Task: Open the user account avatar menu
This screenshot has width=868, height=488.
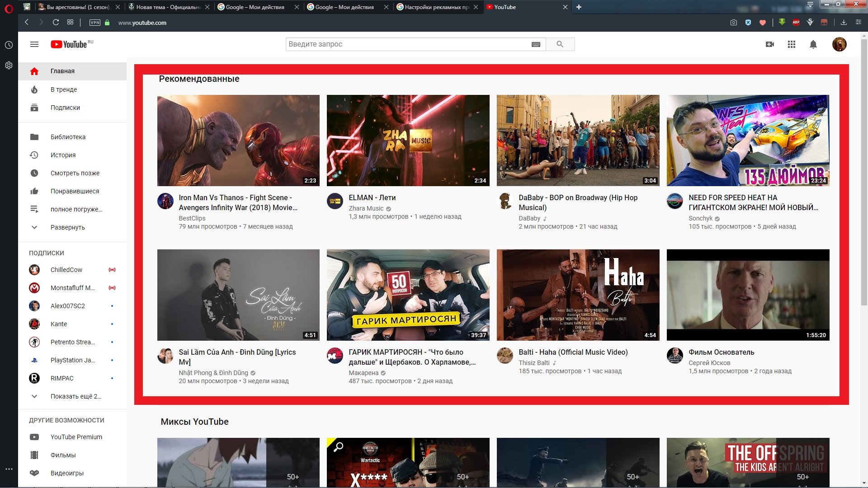Action: 839,44
